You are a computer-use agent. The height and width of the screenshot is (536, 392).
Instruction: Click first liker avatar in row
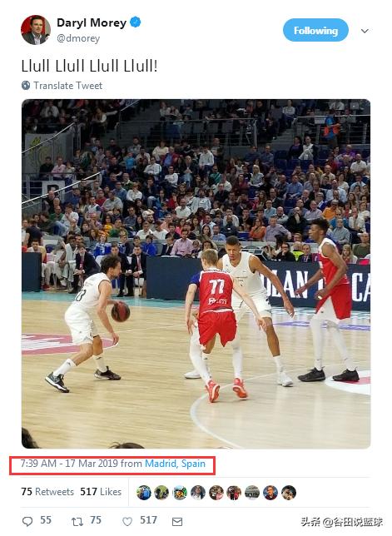click(144, 493)
